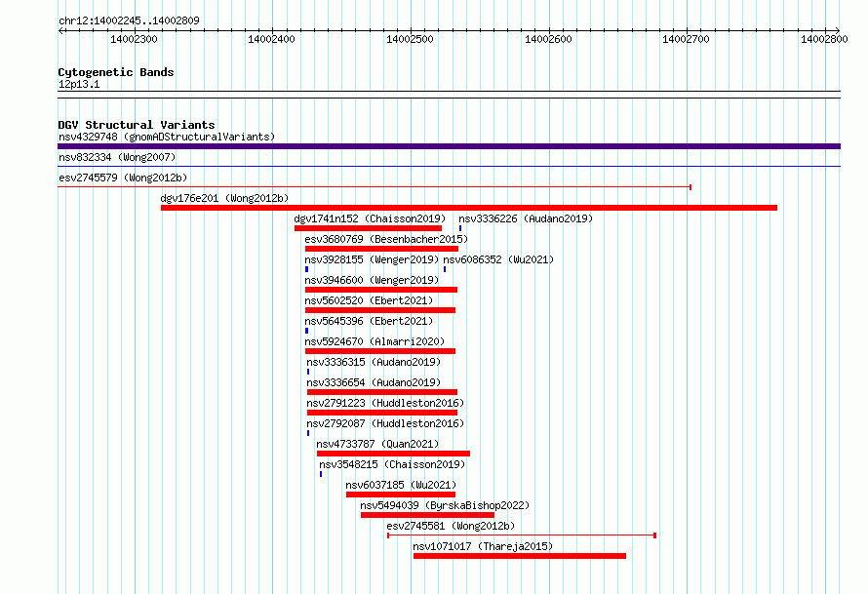868x594 pixels.
Task: Open nsv4733787 (Quan2021) label
Action: point(377,444)
